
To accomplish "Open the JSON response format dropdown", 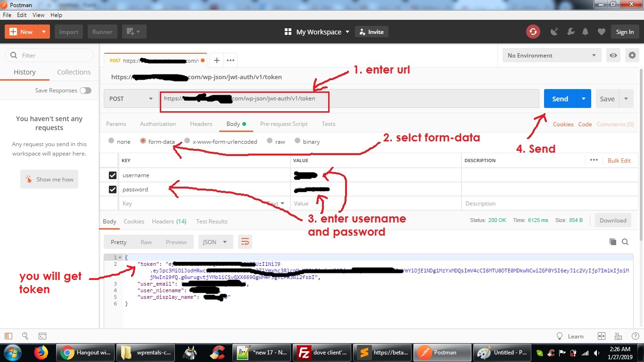I will click(x=215, y=242).
